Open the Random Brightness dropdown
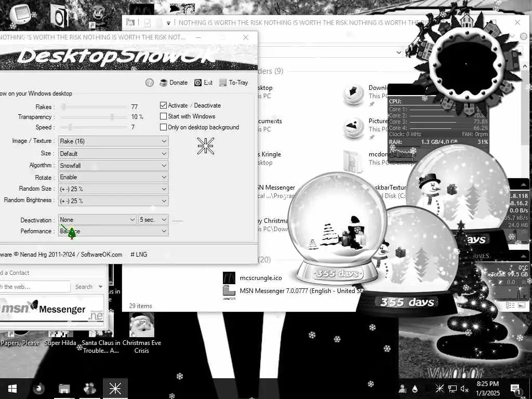Screen dimensions: 532x399 113,201
